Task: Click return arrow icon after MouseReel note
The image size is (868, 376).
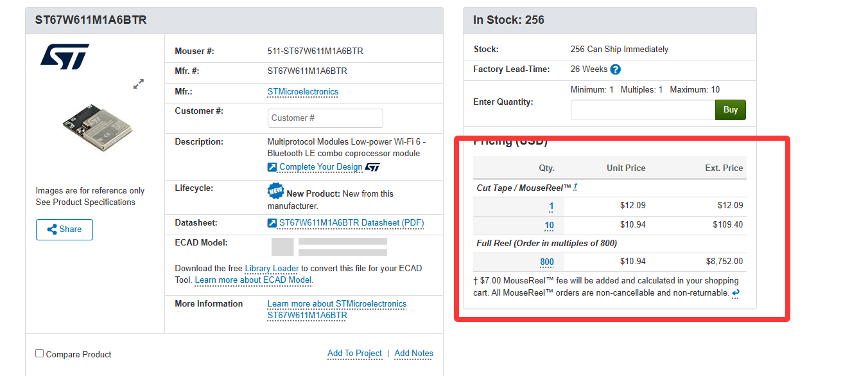Action: tap(736, 293)
